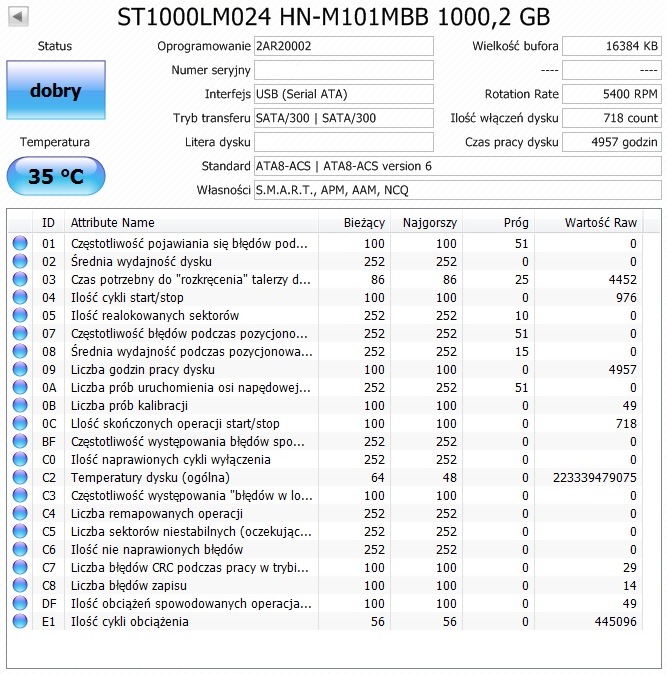Click the blue status icon for attribute 01
Screen dimensions: 667x674
tap(20, 243)
